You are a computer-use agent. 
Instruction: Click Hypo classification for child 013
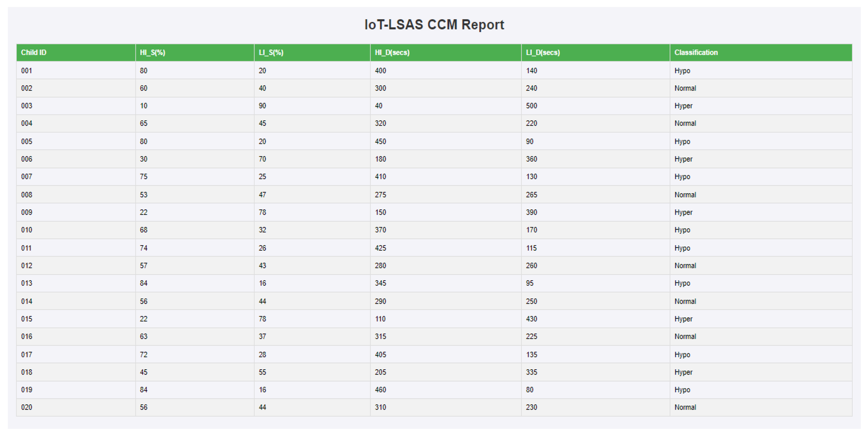[x=682, y=283]
